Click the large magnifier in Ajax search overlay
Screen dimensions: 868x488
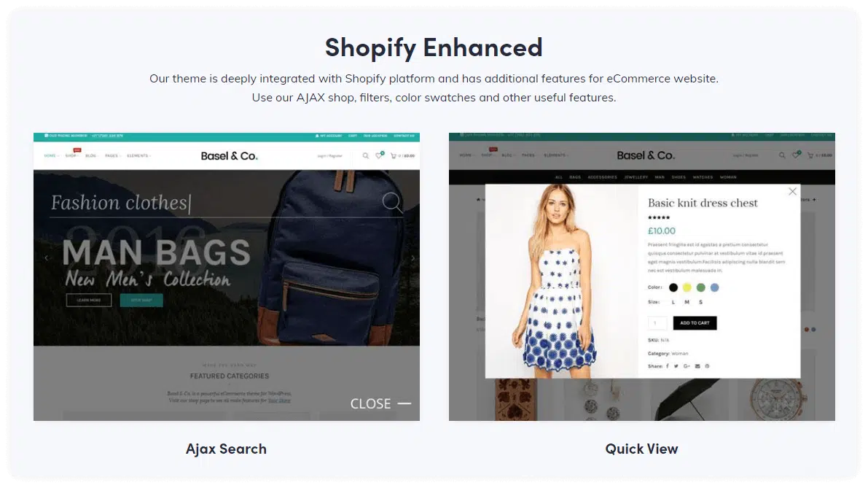(x=393, y=202)
